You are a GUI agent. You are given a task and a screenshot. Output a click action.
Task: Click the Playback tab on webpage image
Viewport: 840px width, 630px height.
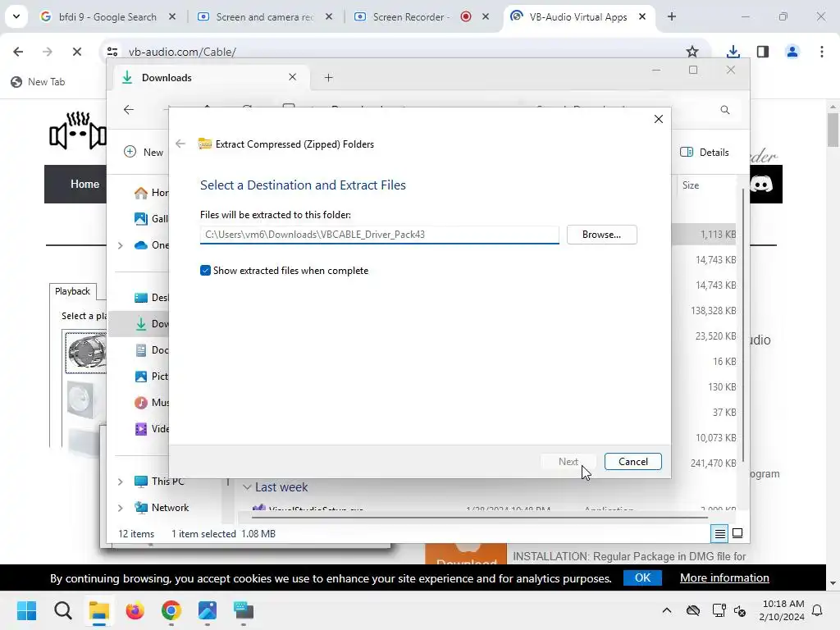72,291
